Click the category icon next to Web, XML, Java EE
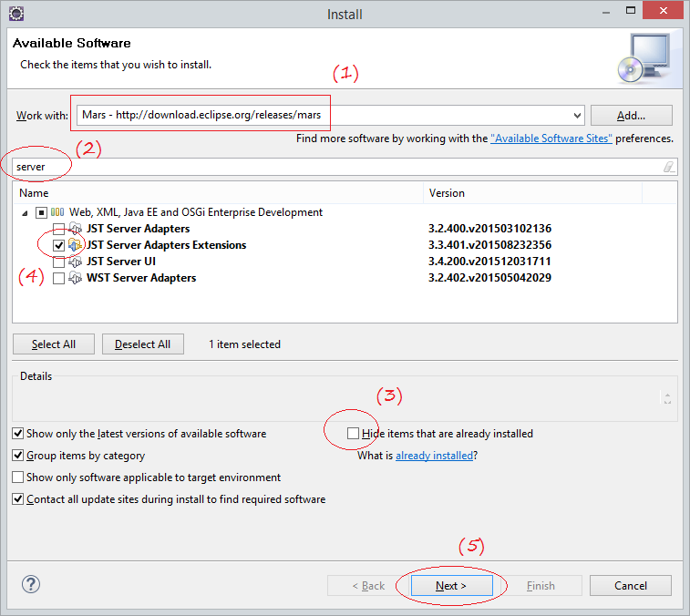 coord(57,212)
